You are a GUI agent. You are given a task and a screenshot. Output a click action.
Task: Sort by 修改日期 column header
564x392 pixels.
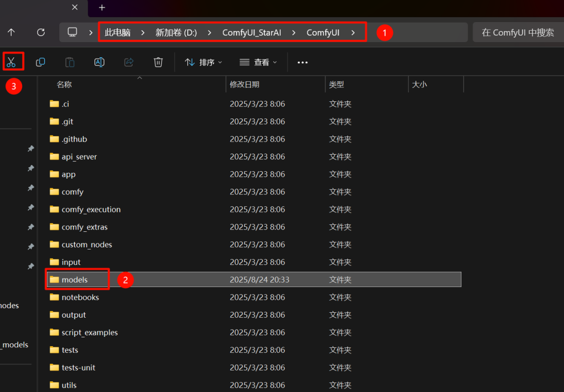(x=245, y=84)
